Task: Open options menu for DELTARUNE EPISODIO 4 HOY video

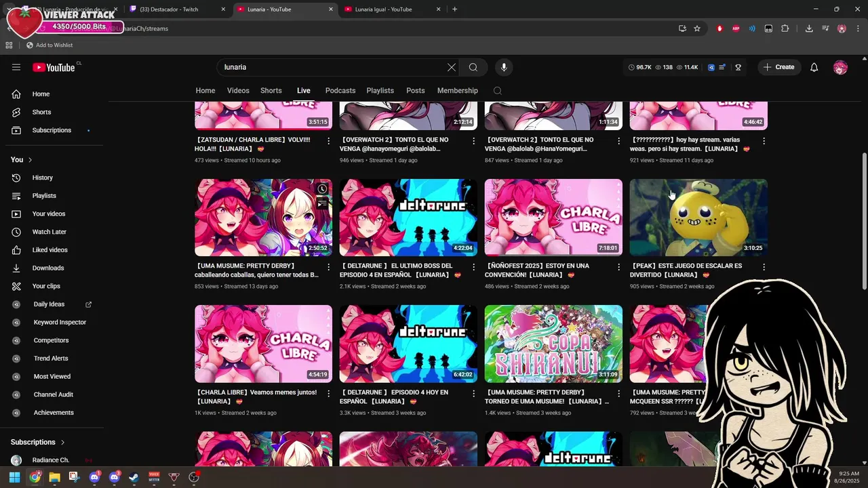Action: pyautogui.click(x=473, y=393)
